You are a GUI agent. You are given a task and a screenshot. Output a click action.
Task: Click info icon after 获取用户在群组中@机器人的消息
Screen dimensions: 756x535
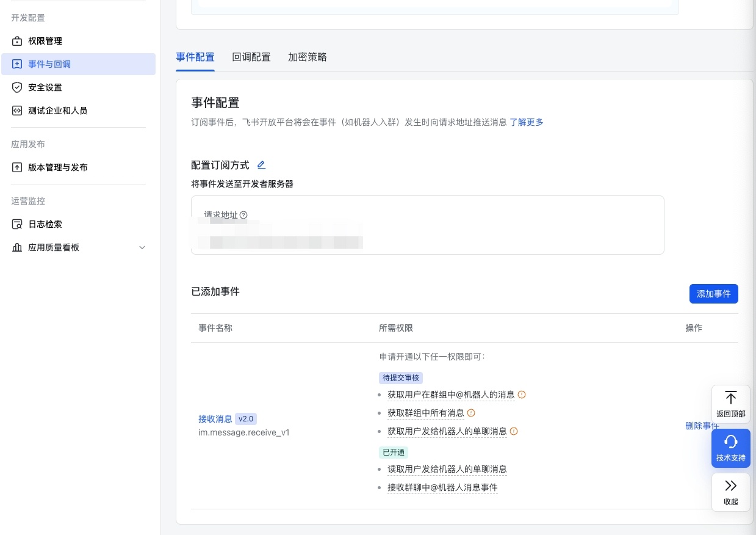(522, 395)
